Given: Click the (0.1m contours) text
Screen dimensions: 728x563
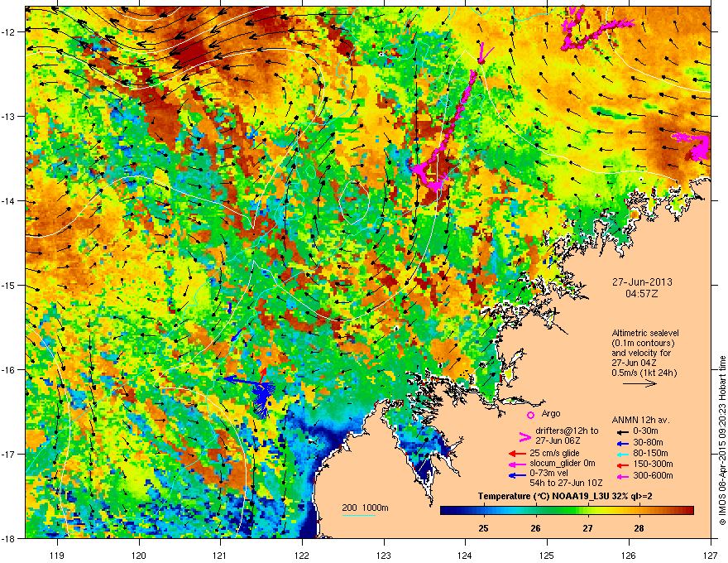Looking at the screenshot, I should 643,344.
